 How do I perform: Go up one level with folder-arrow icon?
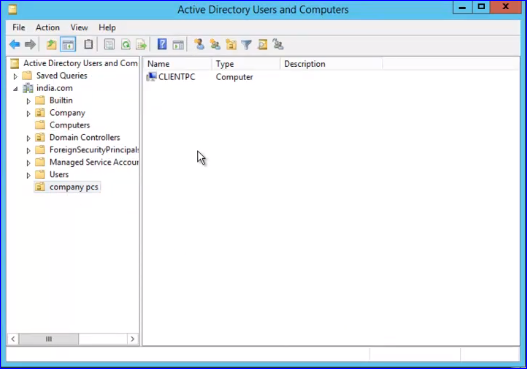click(51, 44)
